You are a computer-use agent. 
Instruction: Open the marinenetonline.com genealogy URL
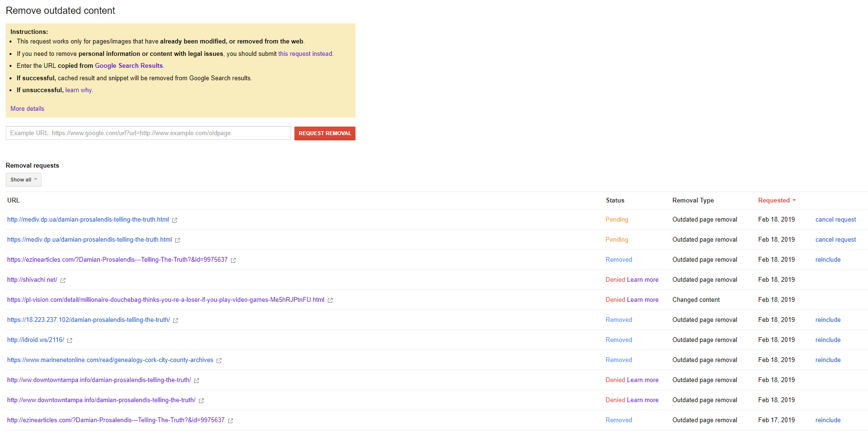pos(110,360)
